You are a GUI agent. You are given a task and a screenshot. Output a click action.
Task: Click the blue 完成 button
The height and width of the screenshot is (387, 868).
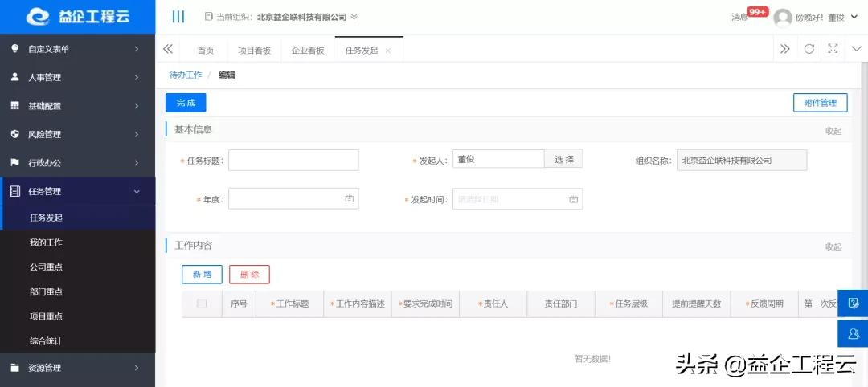click(186, 103)
